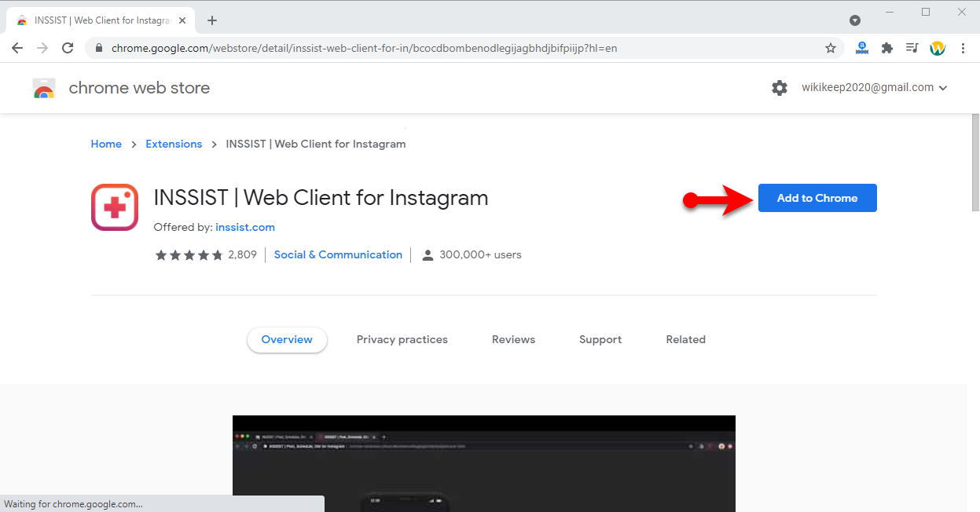
Task: View site information via the lock icon
Action: pos(99,48)
